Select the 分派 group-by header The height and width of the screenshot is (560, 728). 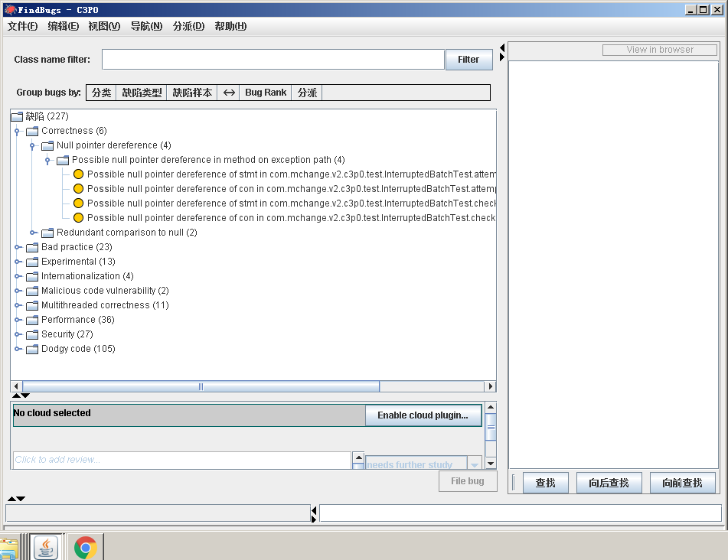click(x=307, y=93)
